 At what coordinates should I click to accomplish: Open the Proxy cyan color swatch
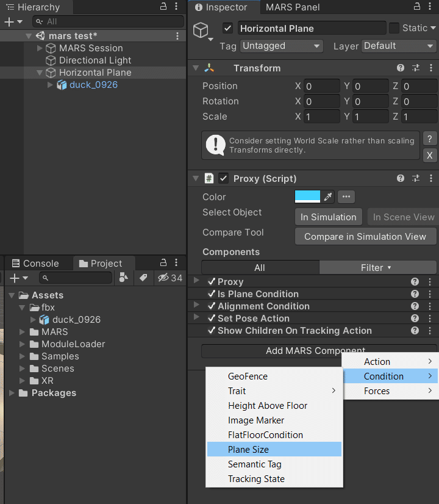(x=307, y=196)
